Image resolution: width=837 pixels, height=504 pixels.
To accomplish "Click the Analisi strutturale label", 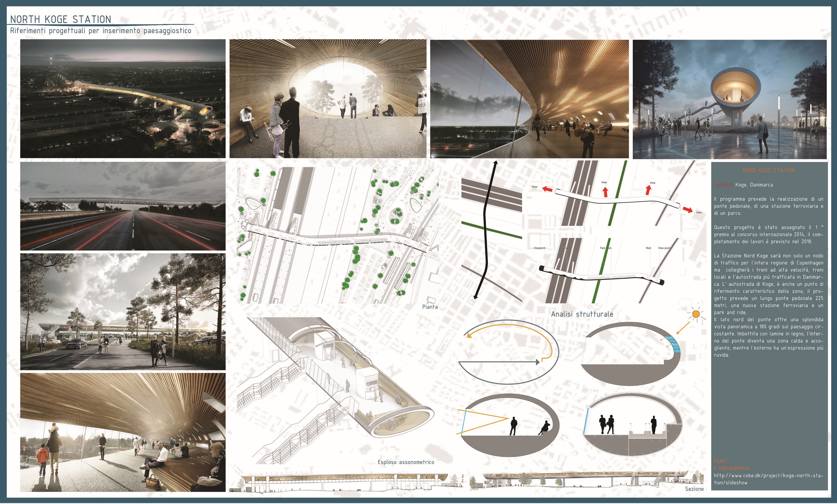I will pos(582,314).
